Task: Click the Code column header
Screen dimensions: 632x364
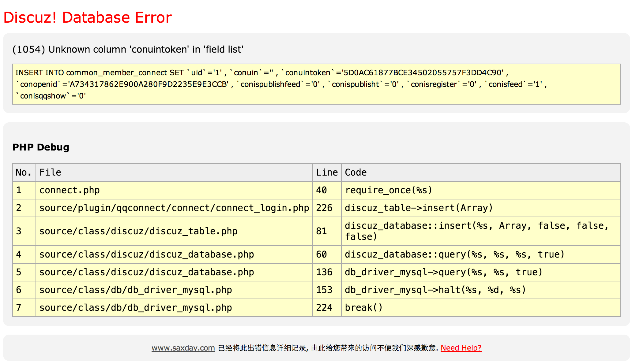Action: (x=355, y=173)
